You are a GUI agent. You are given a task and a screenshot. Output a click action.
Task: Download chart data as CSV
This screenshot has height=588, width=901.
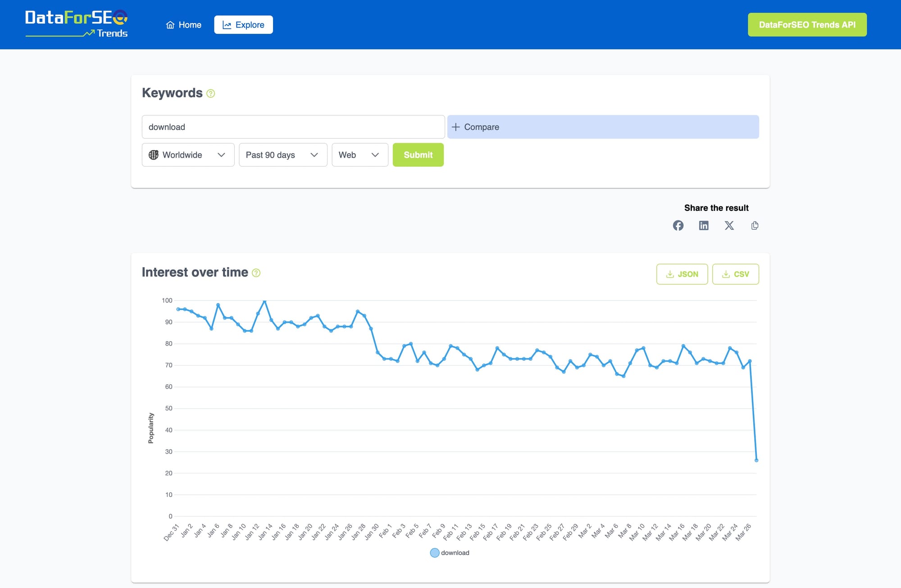pos(736,274)
